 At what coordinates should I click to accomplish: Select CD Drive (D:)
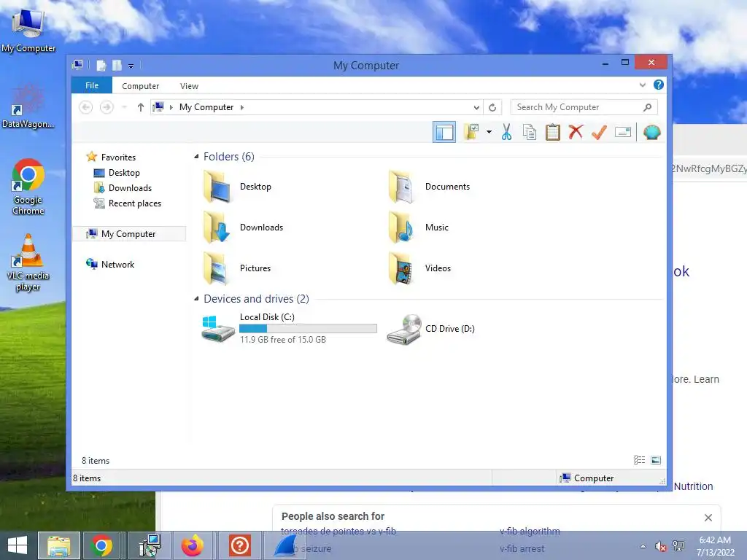coord(431,329)
